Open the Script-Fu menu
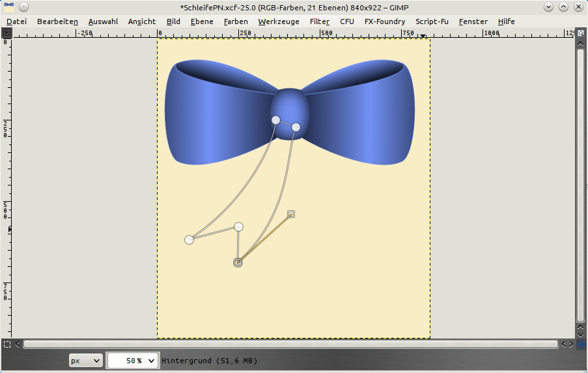This screenshot has width=588, height=373. coord(432,21)
